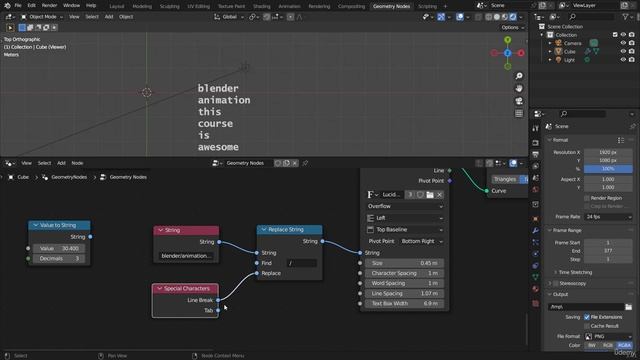Click the format presets list icon
The image size is (640, 360).
(621, 140)
